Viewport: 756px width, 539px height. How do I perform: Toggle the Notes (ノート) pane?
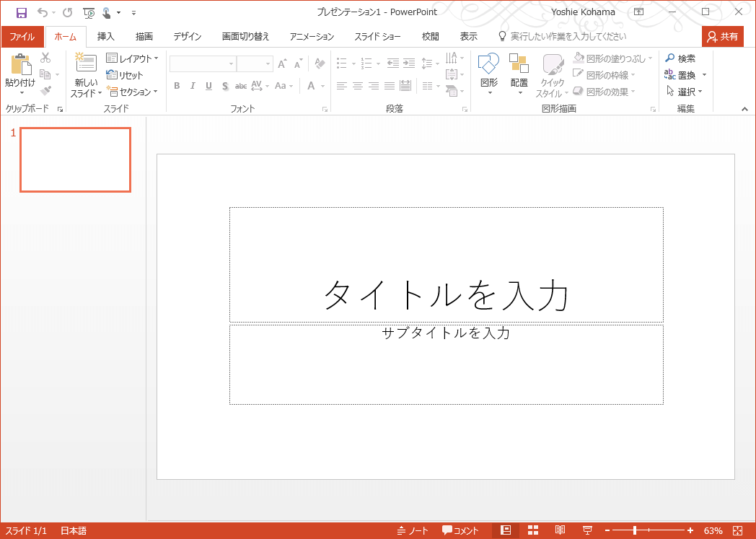pyautogui.click(x=413, y=530)
